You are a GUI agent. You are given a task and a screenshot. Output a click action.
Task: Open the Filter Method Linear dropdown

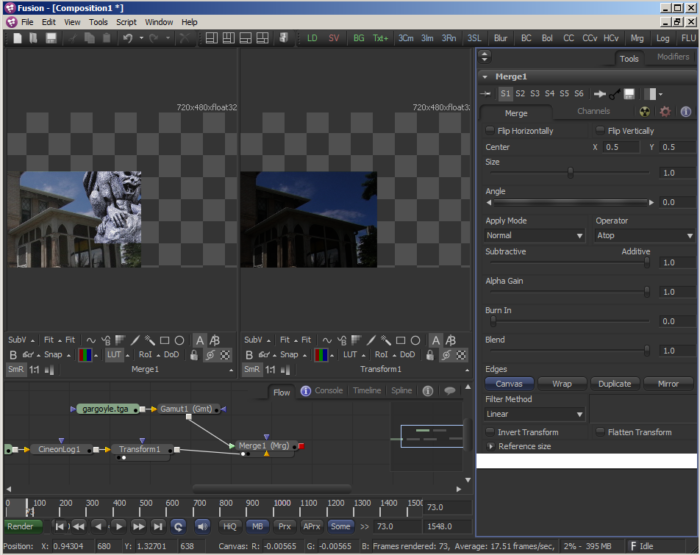pyautogui.click(x=534, y=414)
